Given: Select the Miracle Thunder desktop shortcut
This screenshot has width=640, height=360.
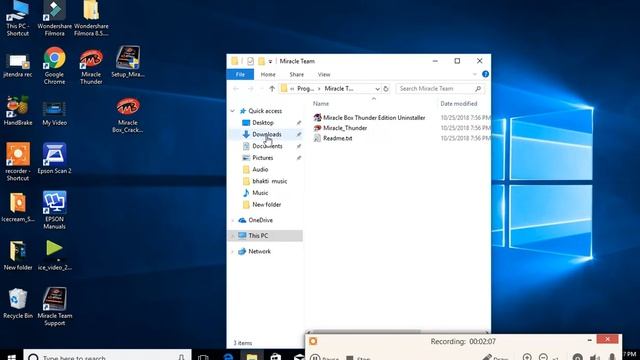Looking at the screenshot, I should click(x=91, y=66).
